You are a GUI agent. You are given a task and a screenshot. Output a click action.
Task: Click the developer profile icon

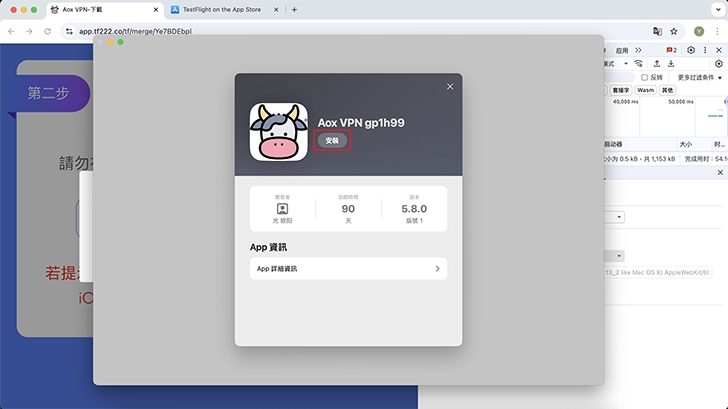282,209
